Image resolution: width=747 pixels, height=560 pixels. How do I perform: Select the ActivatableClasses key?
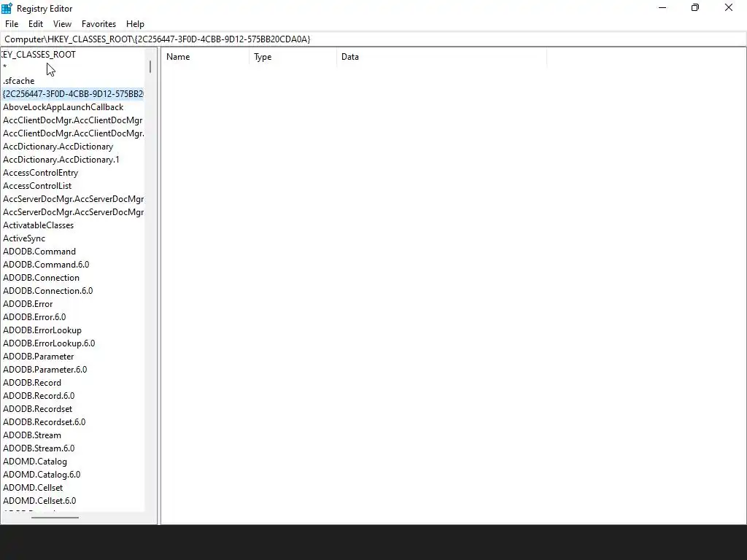38,225
